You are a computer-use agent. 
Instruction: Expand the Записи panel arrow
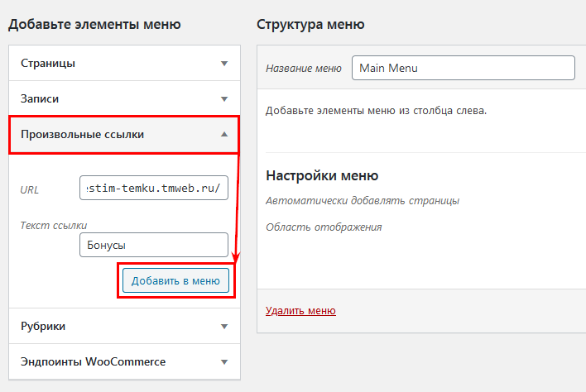pyautogui.click(x=224, y=99)
